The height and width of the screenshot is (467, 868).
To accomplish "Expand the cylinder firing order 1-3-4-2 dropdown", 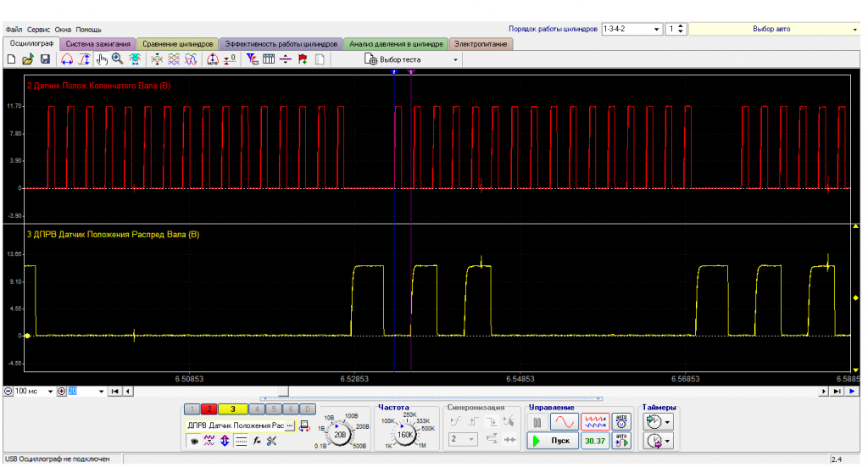I will tap(632, 29).
